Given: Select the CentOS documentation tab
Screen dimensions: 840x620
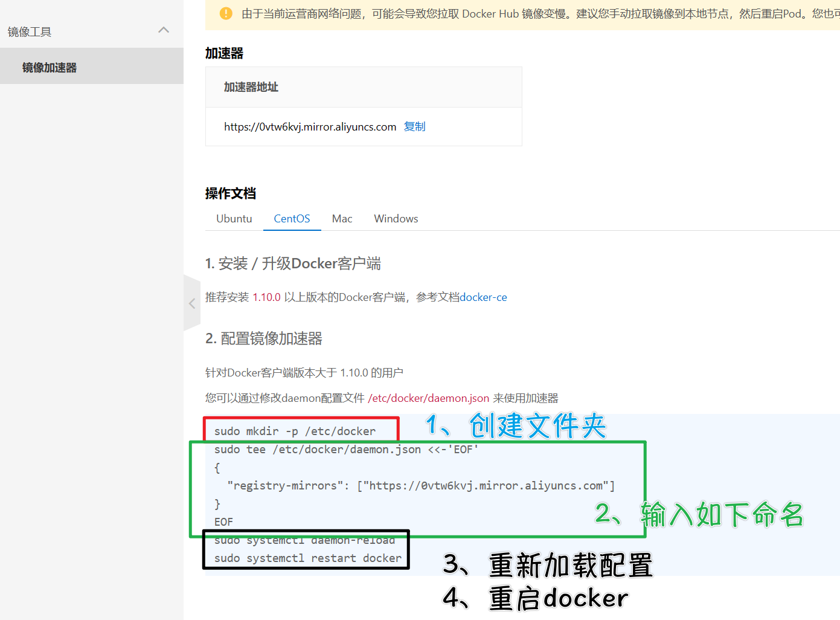Looking at the screenshot, I should pos(292,219).
